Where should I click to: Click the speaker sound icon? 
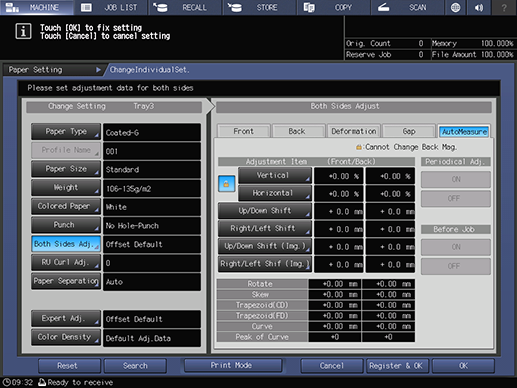pyautogui.click(x=479, y=7)
